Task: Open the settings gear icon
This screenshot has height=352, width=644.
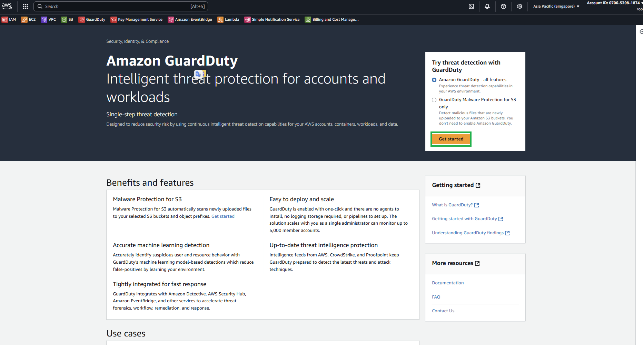Action: click(x=519, y=6)
